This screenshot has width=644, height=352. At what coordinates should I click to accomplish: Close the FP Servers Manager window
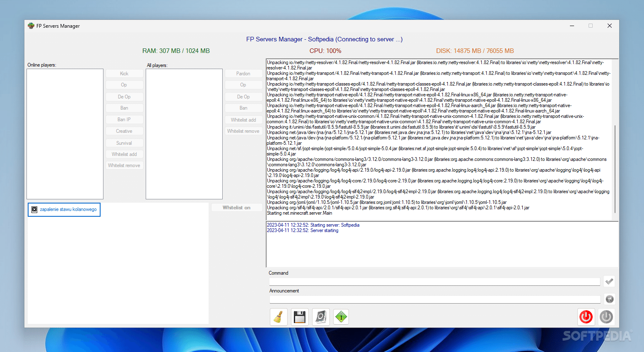tap(610, 26)
